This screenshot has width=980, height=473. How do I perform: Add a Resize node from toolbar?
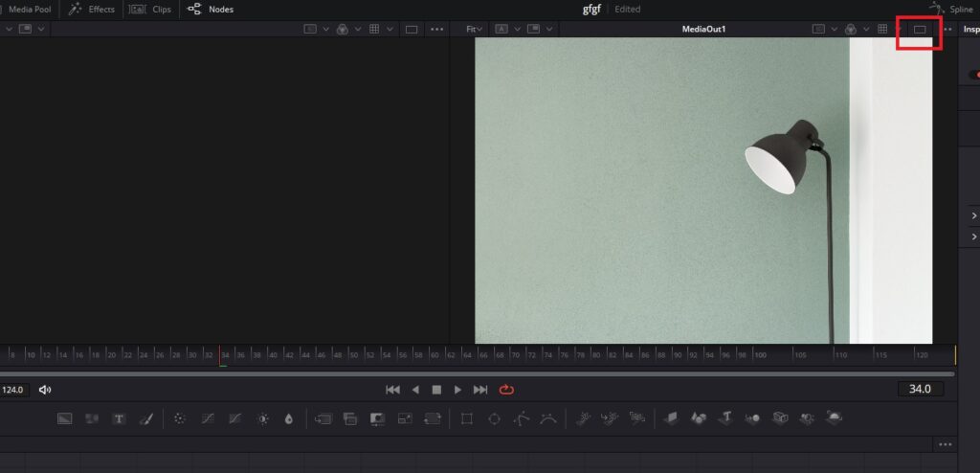coord(405,418)
